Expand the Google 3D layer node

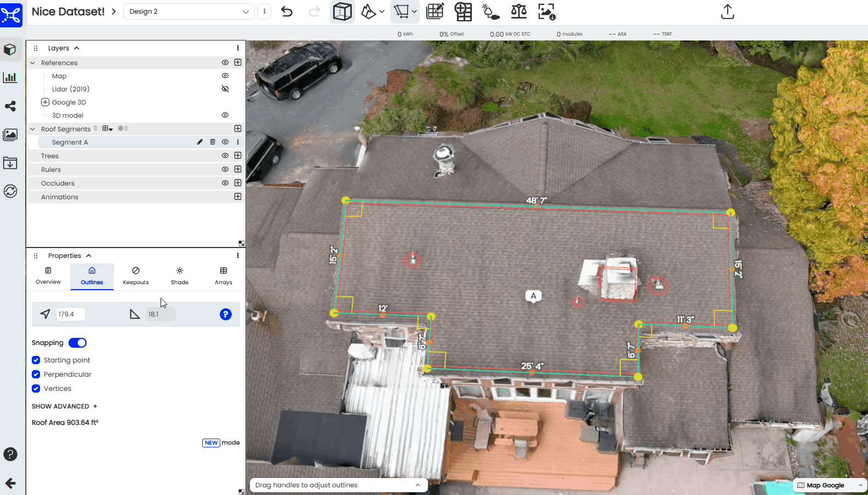45,102
